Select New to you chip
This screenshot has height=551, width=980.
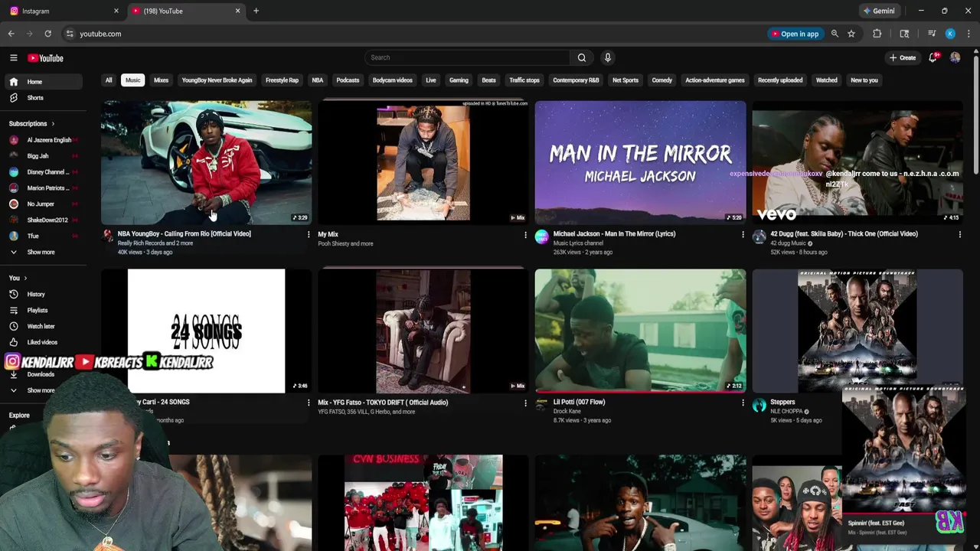coord(864,80)
